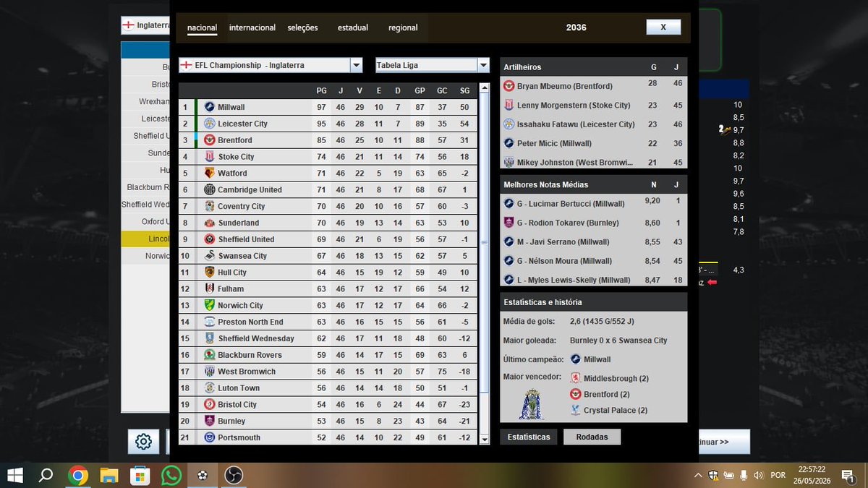Click the Brentford crest in table row 3
Viewport: 868px width, 488px height.
[210, 140]
